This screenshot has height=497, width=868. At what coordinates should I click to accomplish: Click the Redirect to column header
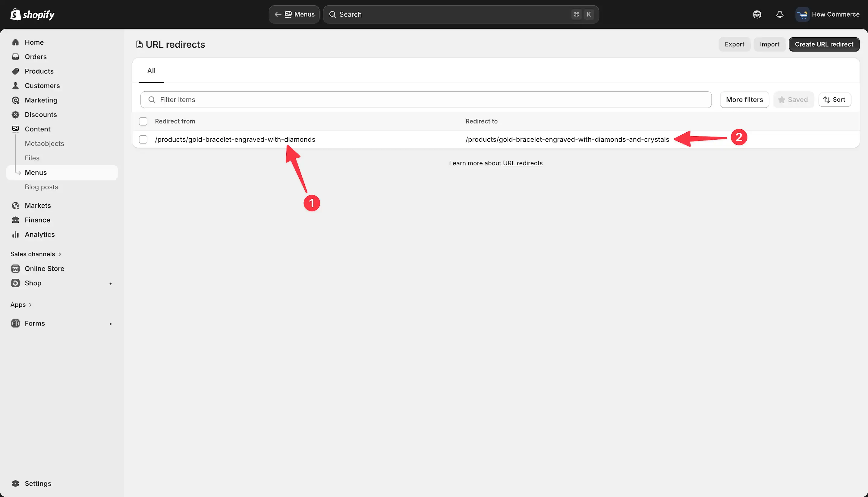point(481,121)
